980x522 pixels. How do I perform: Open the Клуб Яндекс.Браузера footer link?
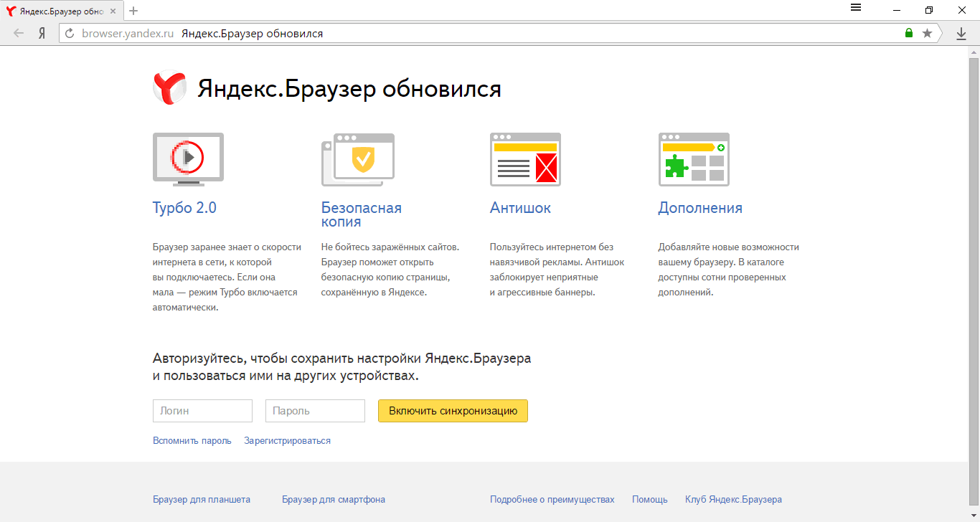pos(733,500)
